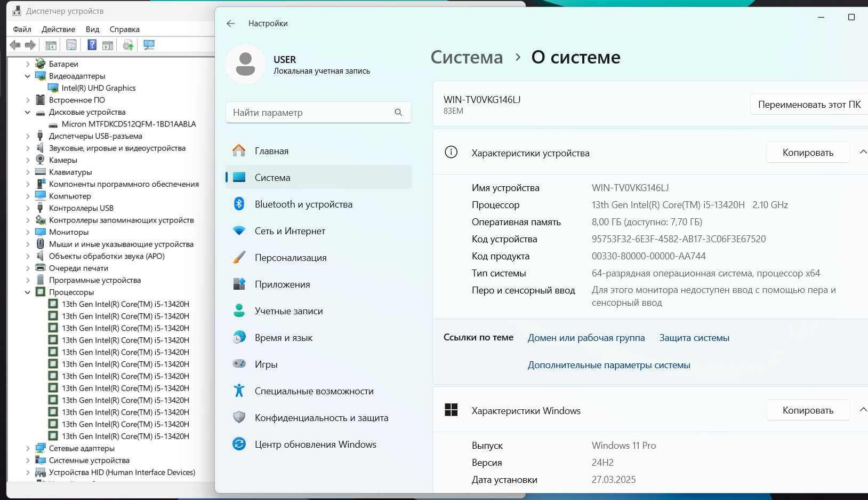Open Дополнительные параметры системы link

pos(609,365)
